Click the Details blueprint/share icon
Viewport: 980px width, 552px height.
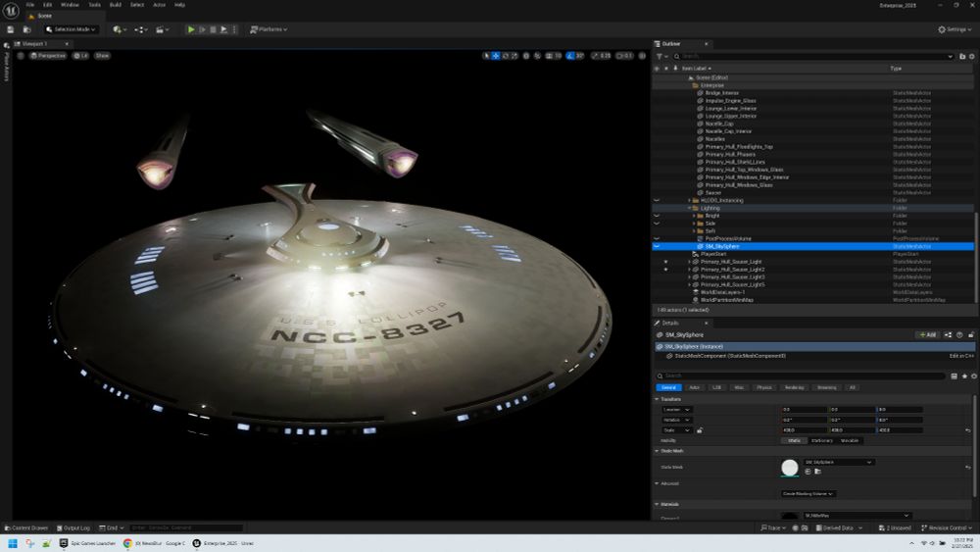948,335
